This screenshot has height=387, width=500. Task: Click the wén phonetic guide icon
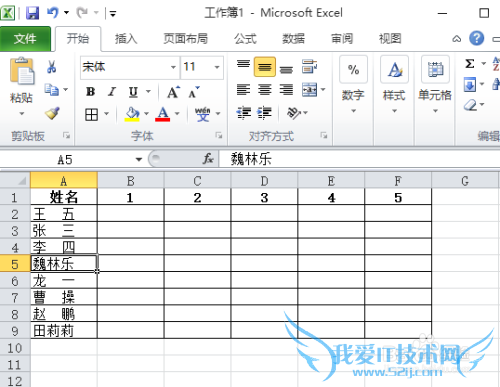pyautogui.click(x=203, y=114)
